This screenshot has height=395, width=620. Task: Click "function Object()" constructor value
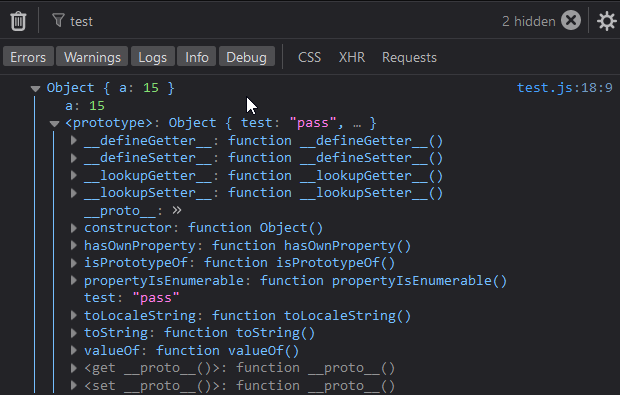point(255,228)
